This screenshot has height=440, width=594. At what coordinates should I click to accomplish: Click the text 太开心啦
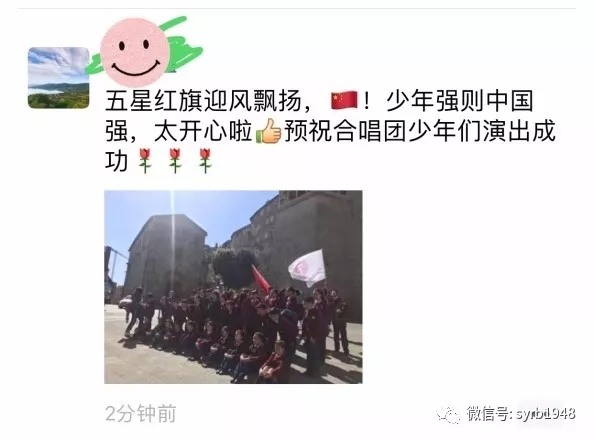(203, 131)
